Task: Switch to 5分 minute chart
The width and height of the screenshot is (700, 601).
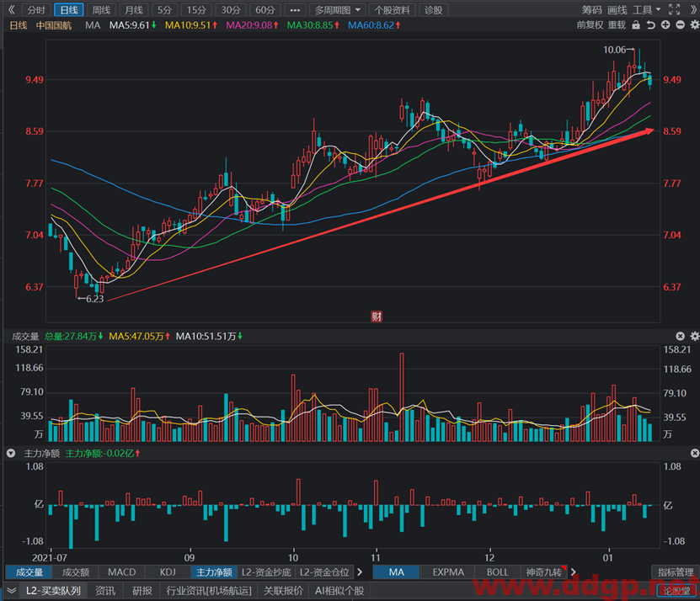Action: pyautogui.click(x=164, y=10)
